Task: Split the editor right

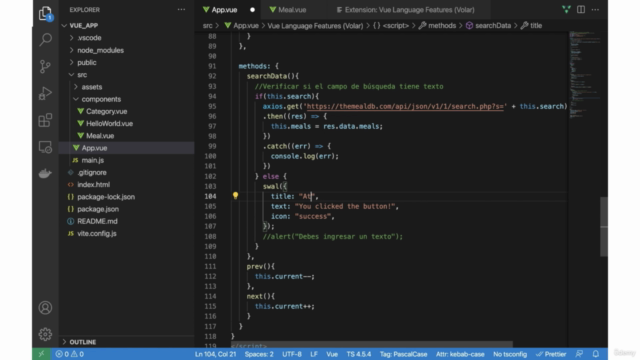Action: pyautogui.click(x=581, y=9)
